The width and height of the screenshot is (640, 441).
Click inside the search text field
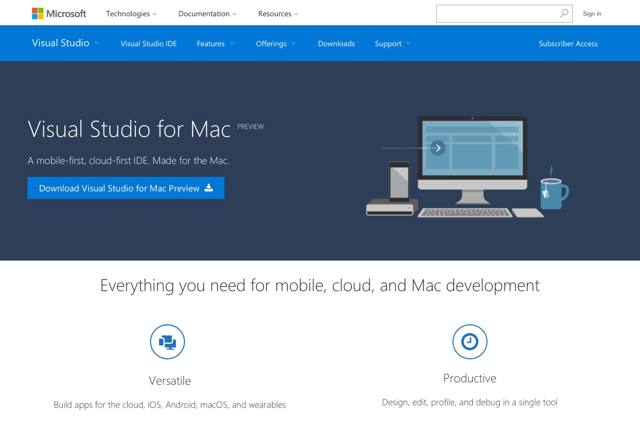(496, 14)
